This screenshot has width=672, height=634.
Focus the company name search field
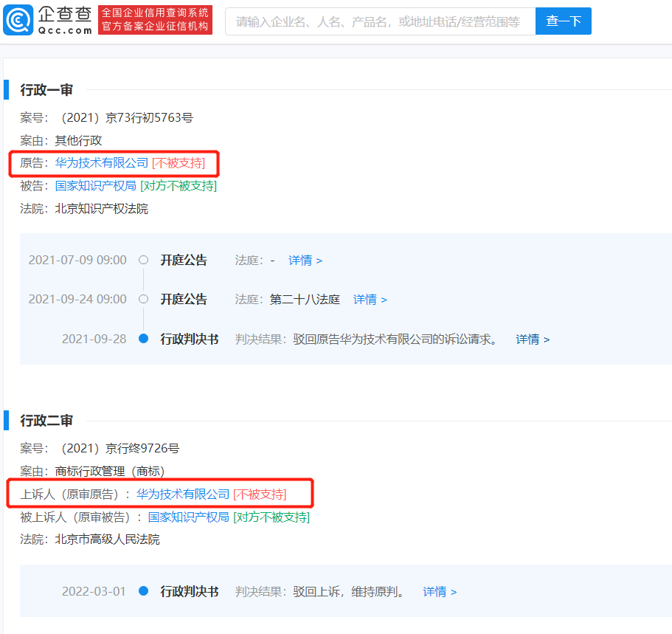[380, 21]
